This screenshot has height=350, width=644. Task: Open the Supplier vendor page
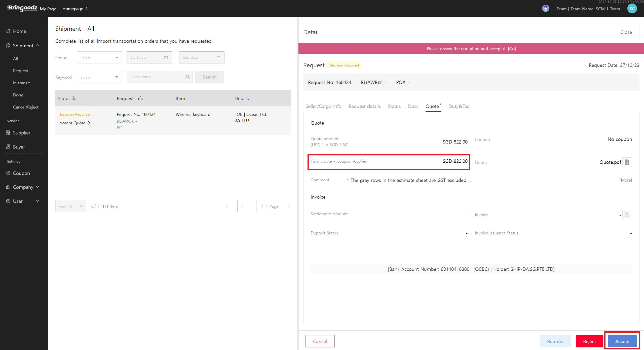22,133
